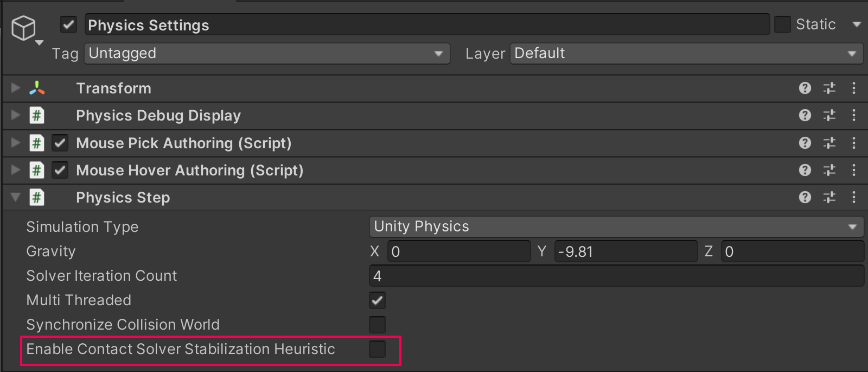
Task: Open the Layer dropdown showing Default
Action: tap(686, 53)
